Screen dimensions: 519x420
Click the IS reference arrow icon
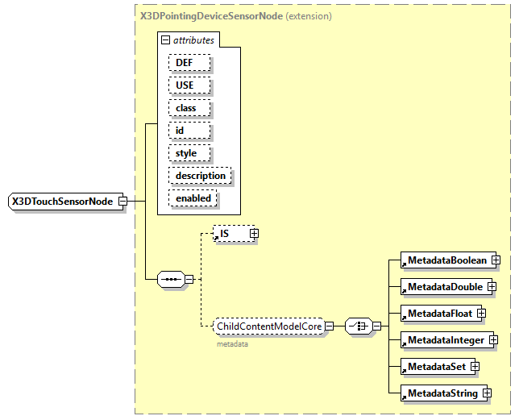[x=216, y=238]
